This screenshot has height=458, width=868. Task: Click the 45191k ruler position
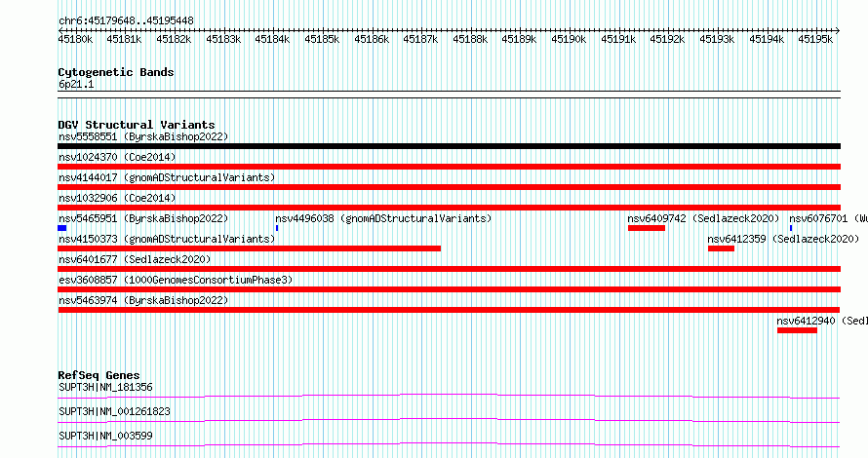click(x=618, y=39)
